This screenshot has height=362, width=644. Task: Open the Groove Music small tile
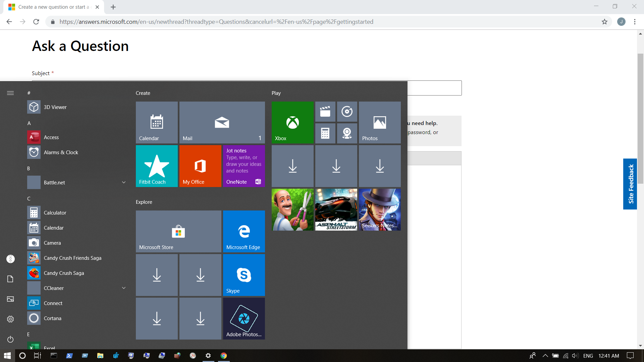347,112
